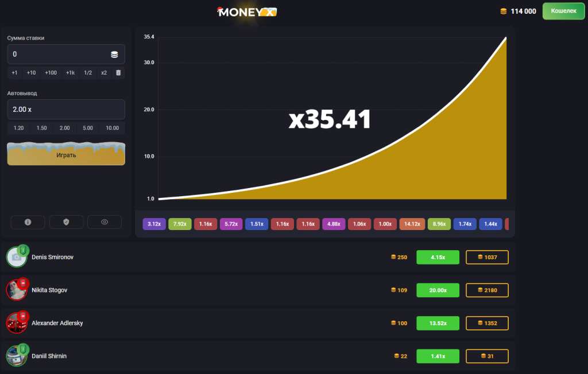The width and height of the screenshot is (588, 374).
Task: Halve the bet with 1/2
Action: 88,73
